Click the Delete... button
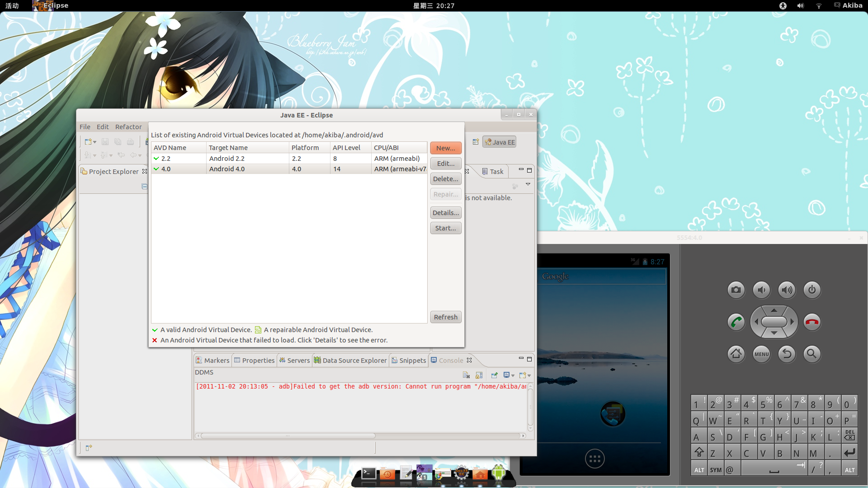Image resolution: width=868 pixels, height=488 pixels. [446, 179]
